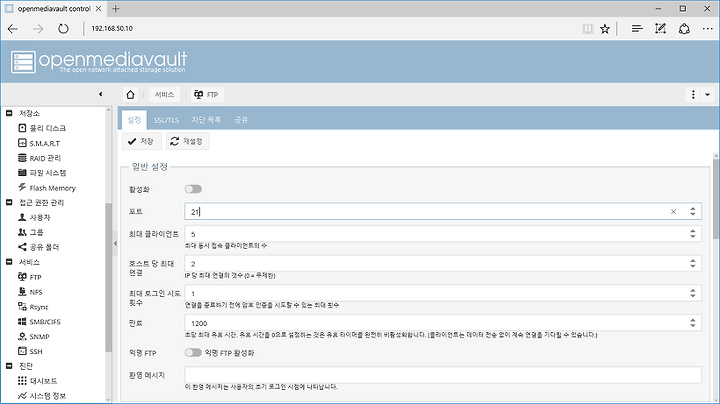Click the openmediavault logo
This screenshot has width=720, height=404.
click(x=99, y=62)
